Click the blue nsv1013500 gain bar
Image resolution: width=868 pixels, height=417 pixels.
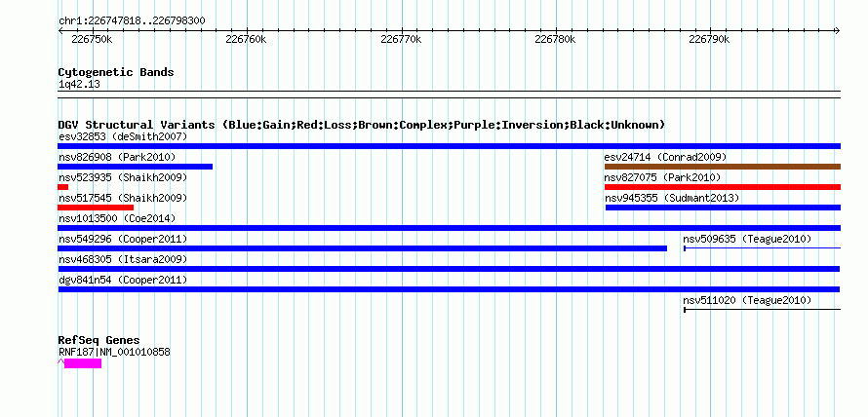449,228
